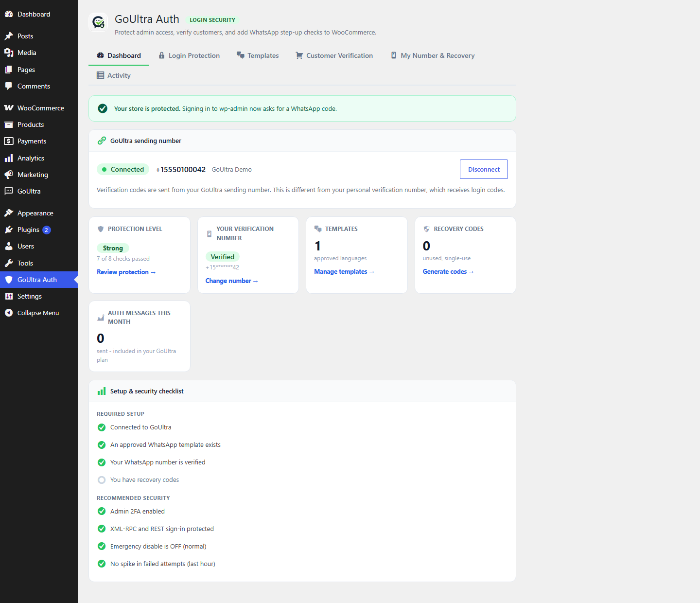The height and width of the screenshot is (603, 700).
Task: Click the check for No spike in failed attempts
Action: coord(102,564)
